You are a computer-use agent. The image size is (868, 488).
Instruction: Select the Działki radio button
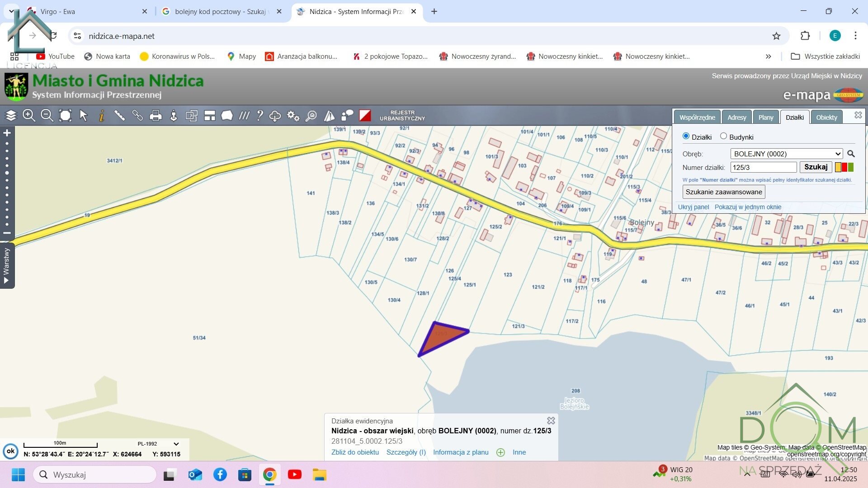(686, 136)
